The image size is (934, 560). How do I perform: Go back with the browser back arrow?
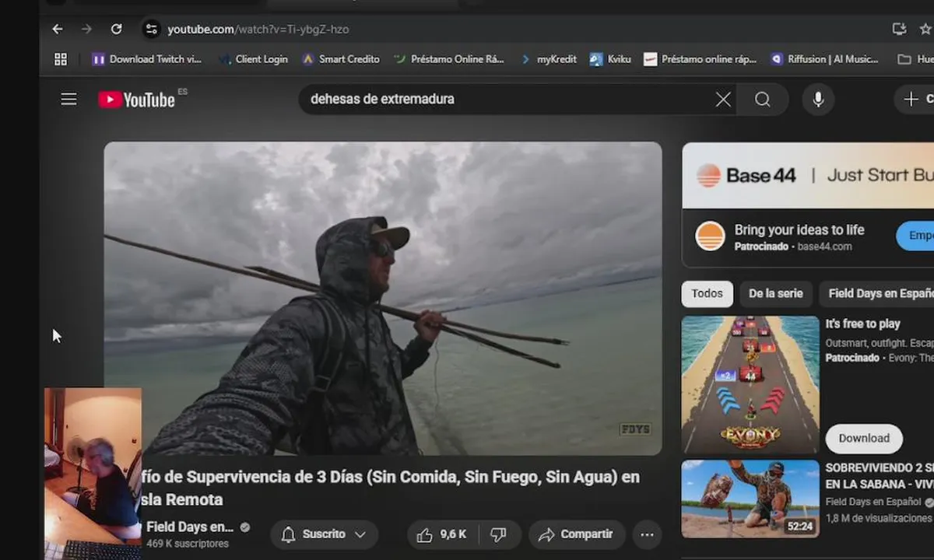(x=58, y=29)
